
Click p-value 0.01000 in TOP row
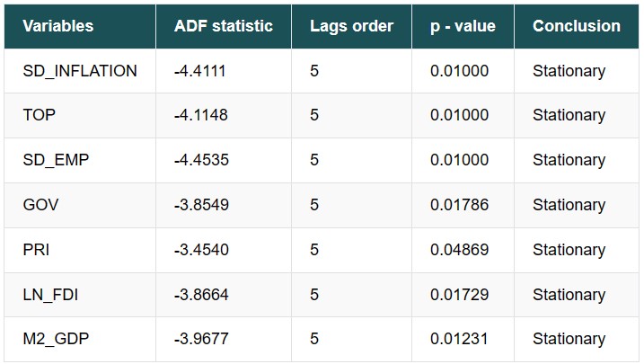459,115
